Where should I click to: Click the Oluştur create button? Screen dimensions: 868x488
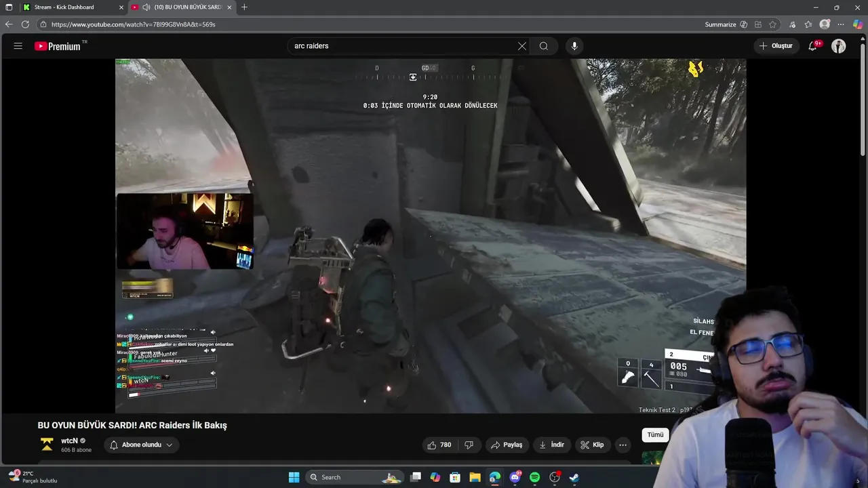point(776,46)
